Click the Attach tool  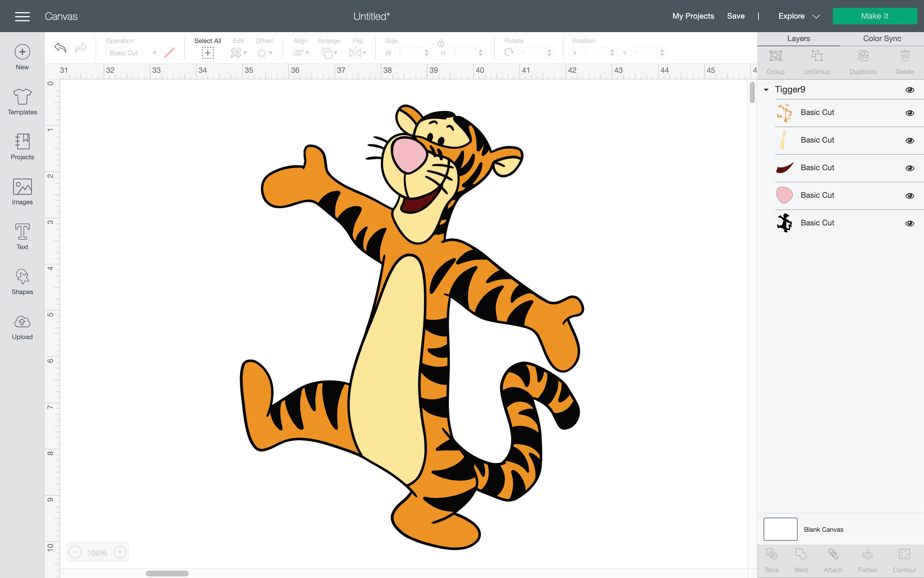[833, 561]
